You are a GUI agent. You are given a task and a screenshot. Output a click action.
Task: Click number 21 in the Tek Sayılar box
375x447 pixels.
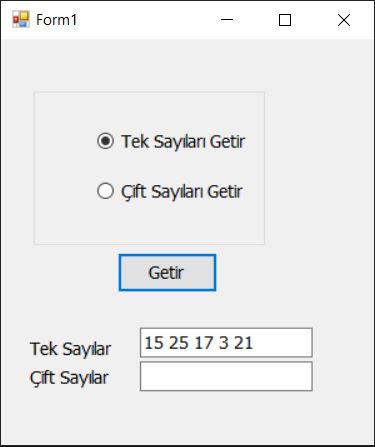243,343
